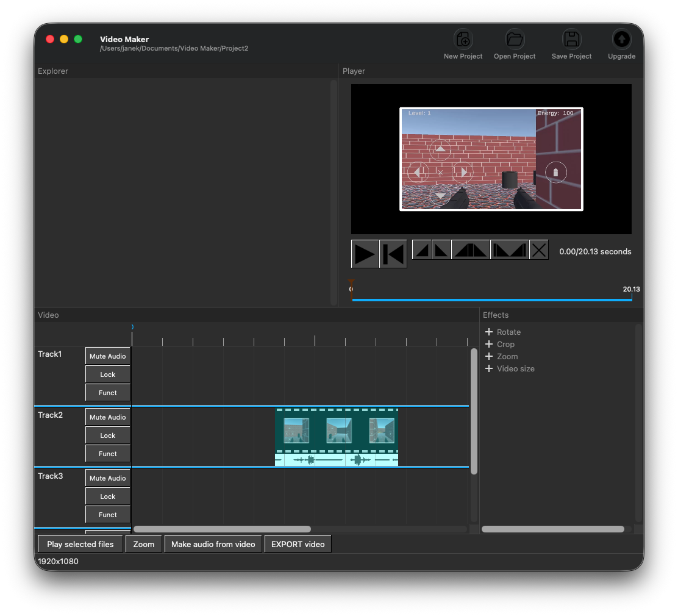Viewport: 678px width, 616px height.
Task: Open the Funct menu for Track2
Action: 108,454
